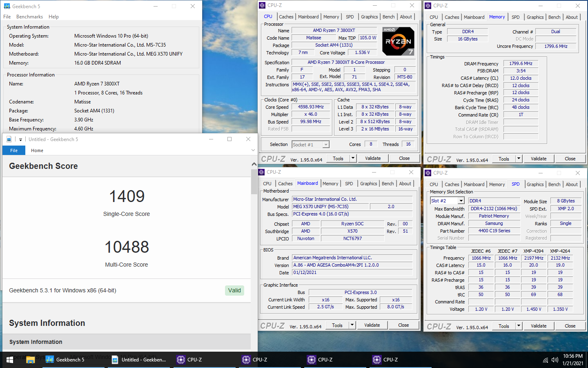The height and width of the screenshot is (368, 588).
Task: Click Core Speed value 4598.93 MHz
Action: click(311, 107)
